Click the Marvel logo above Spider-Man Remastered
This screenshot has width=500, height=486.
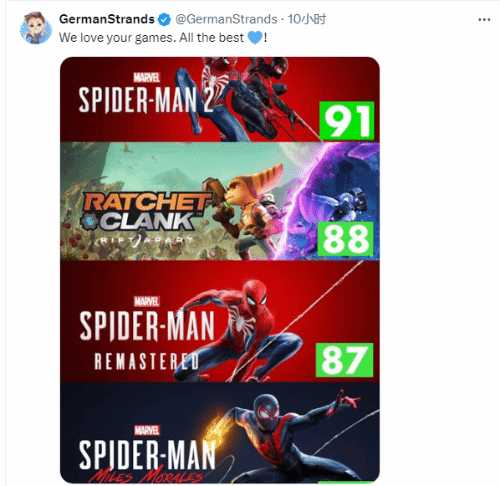(x=146, y=301)
